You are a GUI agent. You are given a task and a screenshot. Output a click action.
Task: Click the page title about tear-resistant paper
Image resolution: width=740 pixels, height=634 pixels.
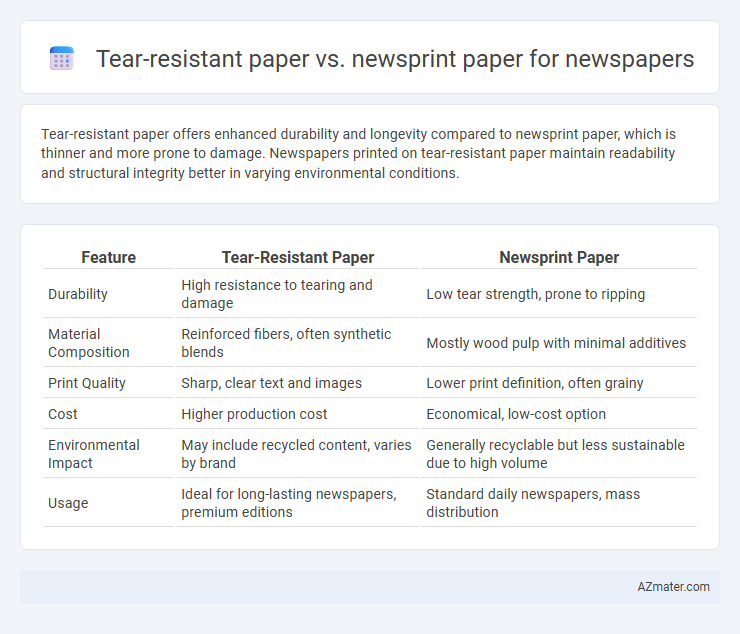[395, 59]
